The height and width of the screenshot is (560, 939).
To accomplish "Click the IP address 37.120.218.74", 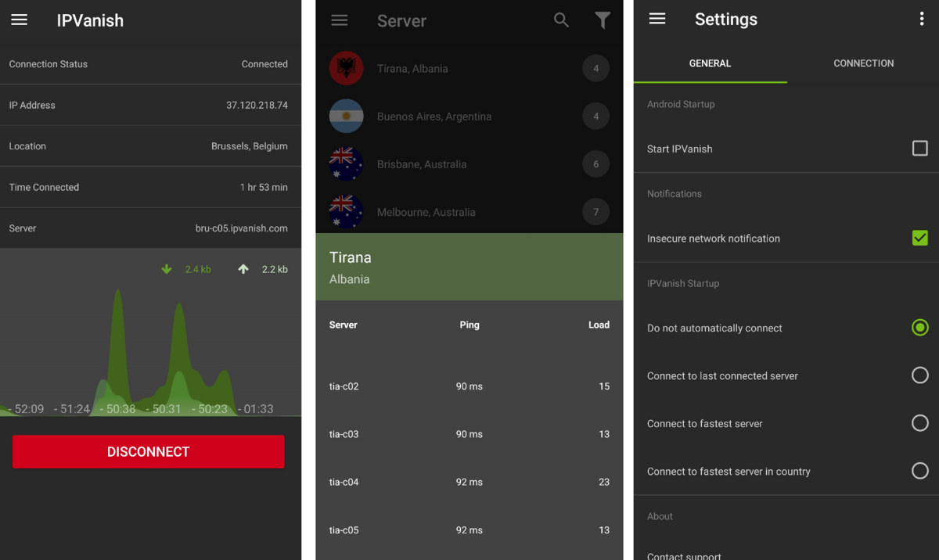I will 257,105.
